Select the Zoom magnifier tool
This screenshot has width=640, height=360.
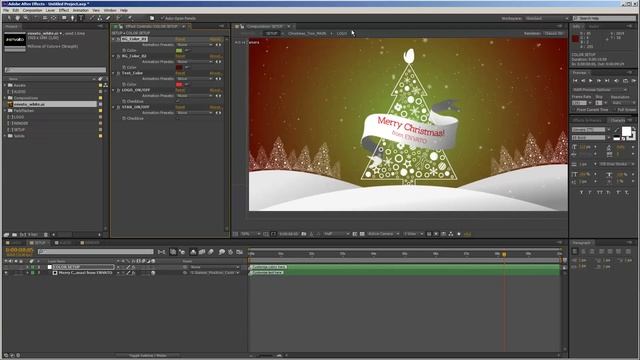[26, 18]
